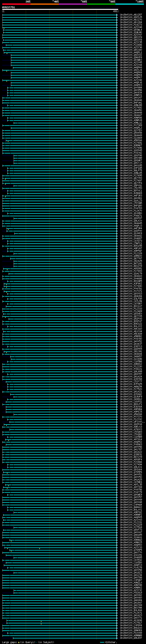Click the query end position 491
The height and width of the screenshot is (644, 146).
point(115,11)
